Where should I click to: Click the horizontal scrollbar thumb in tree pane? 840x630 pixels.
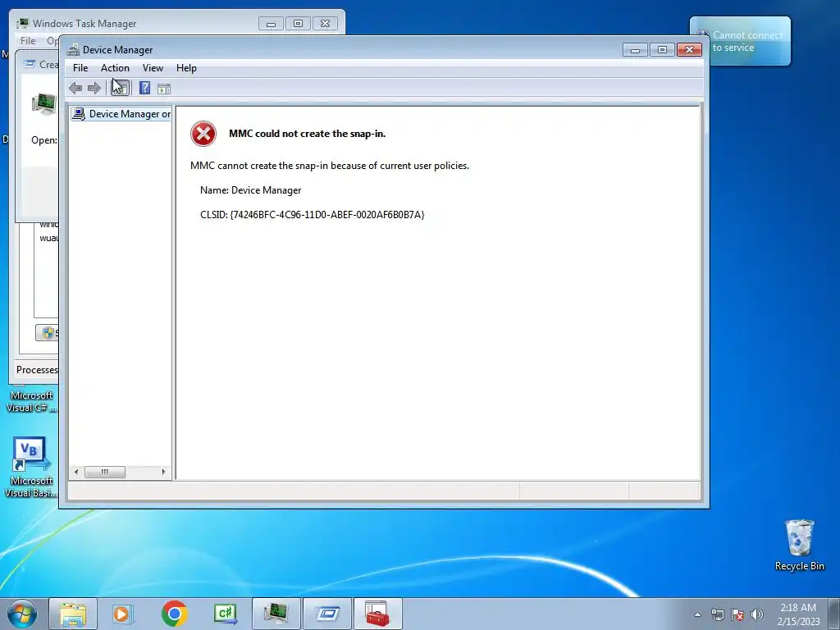pyautogui.click(x=105, y=472)
